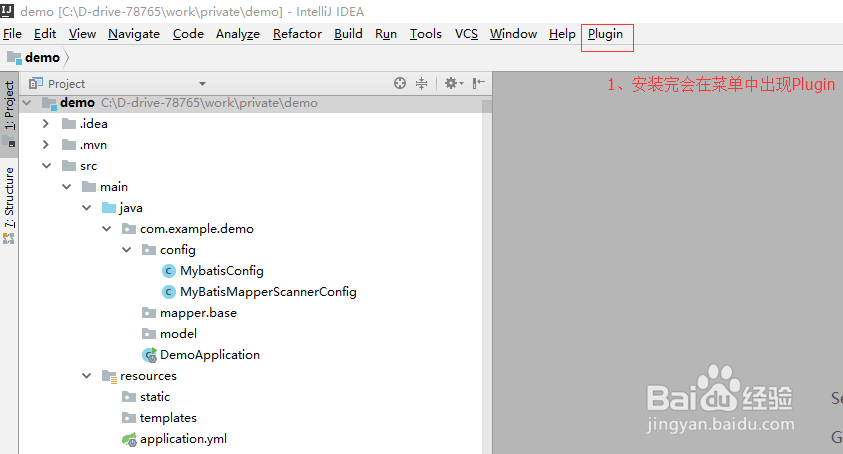The image size is (843, 454).
Task: Collapse the src folder
Action: click(x=47, y=166)
